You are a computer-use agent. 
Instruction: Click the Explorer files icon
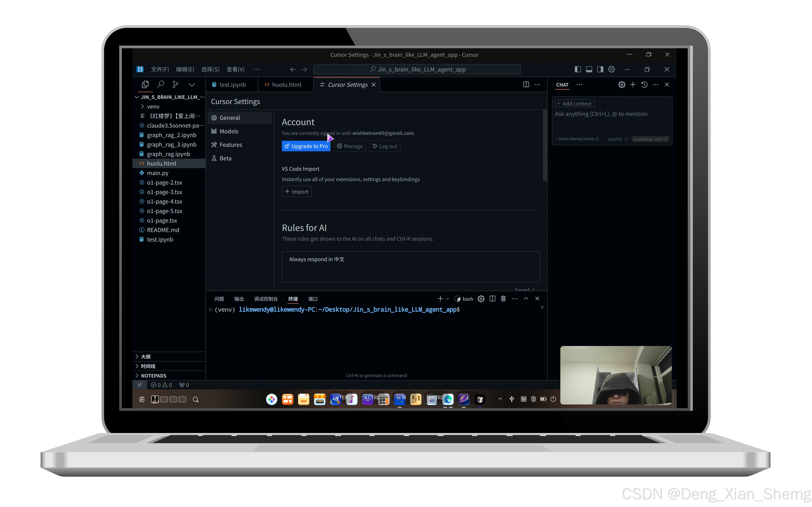click(145, 85)
